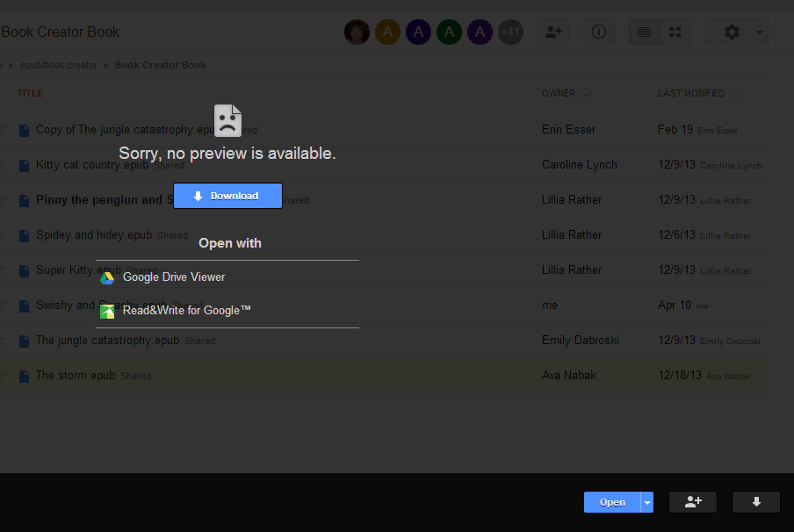The image size is (794, 532).
Task: Open the settings gear menu
Action: (x=732, y=32)
